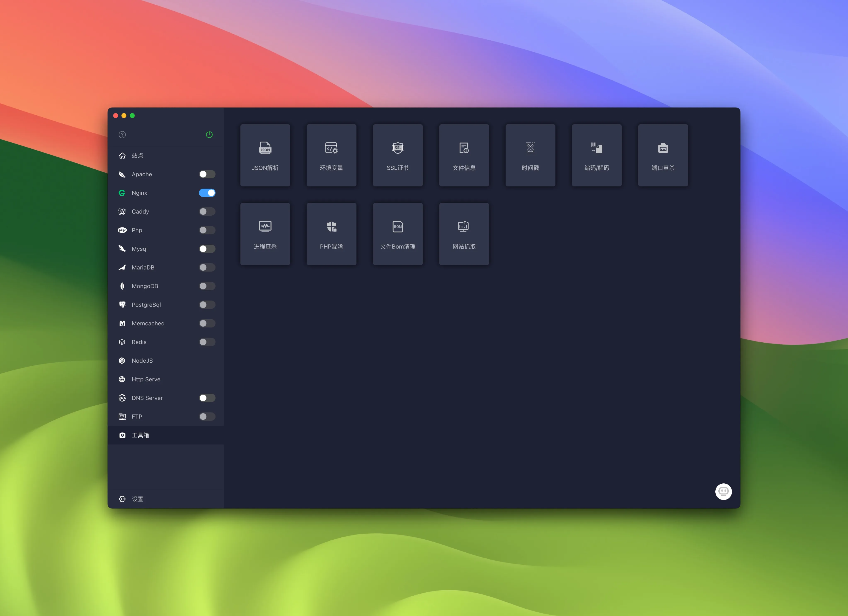Open the SSL证书 tool
The height and width of the screenshot is (616, 848).
coord(397,155)
